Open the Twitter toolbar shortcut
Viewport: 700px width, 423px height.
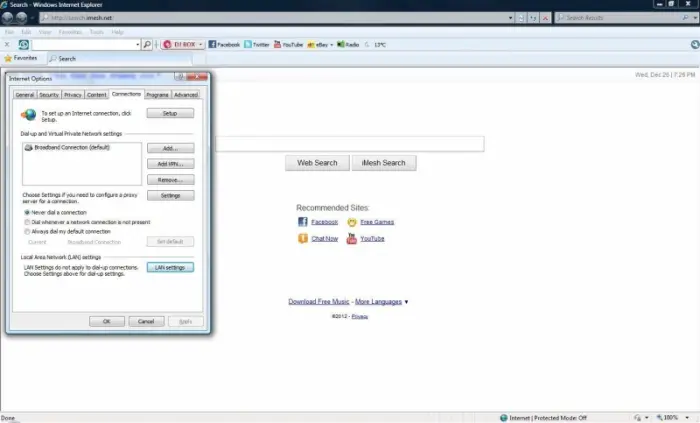(257, 45)
